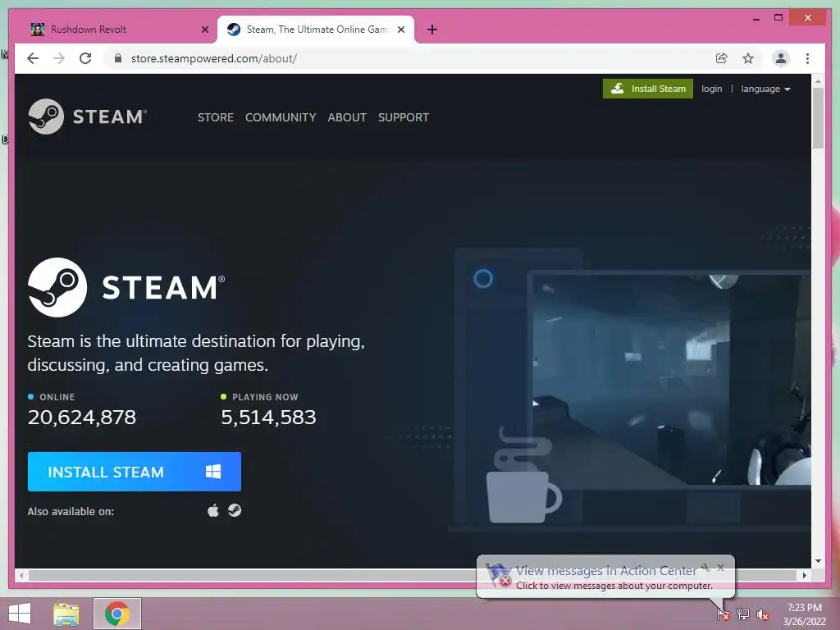This screenshot has height=630, width=840.
Task: Switch to the Steam browser tab
Action: pos(316,30)
